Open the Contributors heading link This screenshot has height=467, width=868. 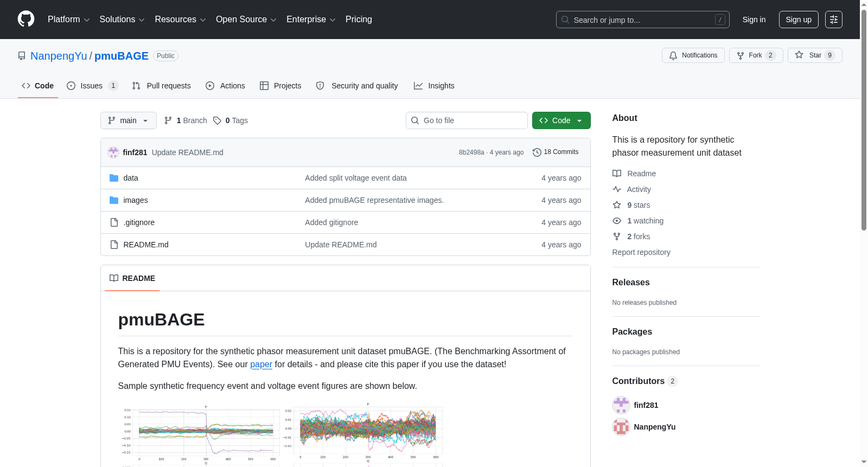645,381
